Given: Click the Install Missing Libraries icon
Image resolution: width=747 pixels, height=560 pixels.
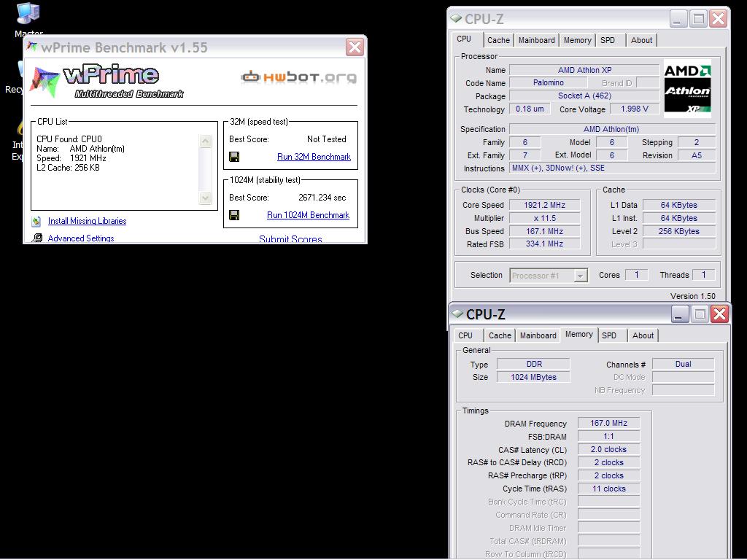Looking at the screenshot, I should (x=36, y=221).
